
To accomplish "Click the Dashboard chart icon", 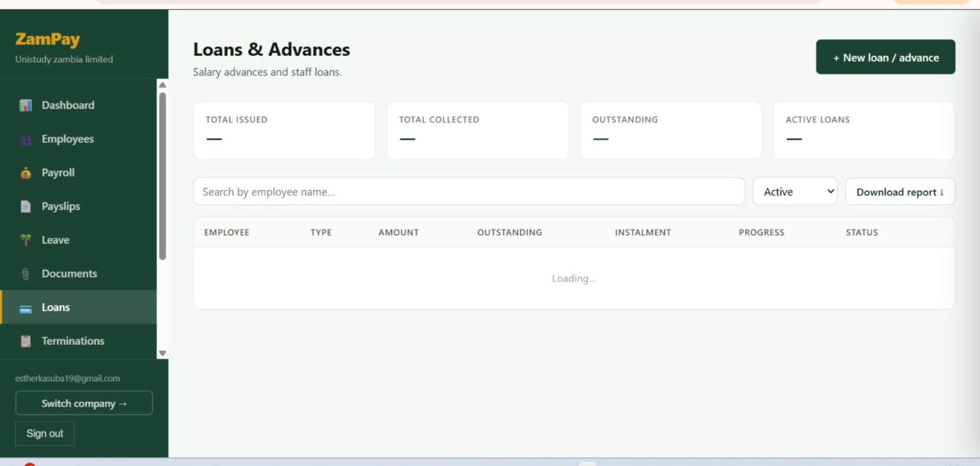I will (25, 105).
